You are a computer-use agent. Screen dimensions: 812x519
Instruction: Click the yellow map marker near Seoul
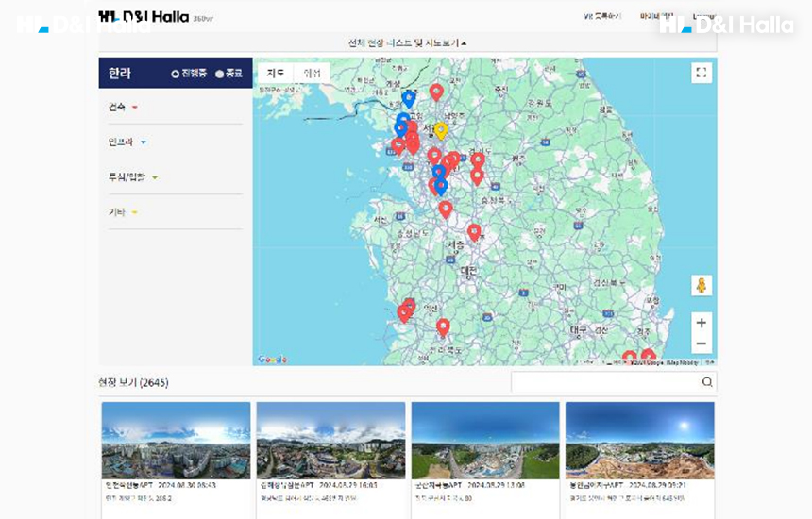(x=440, y=130)
